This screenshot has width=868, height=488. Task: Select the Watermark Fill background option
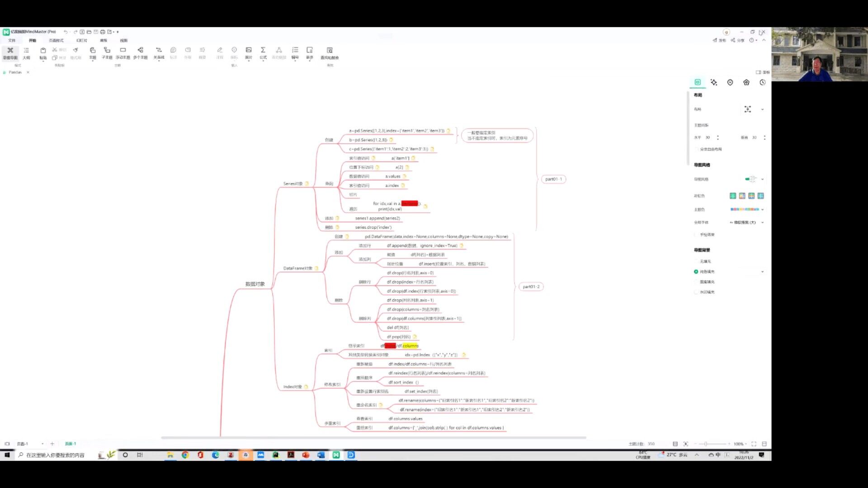point(696,292)
